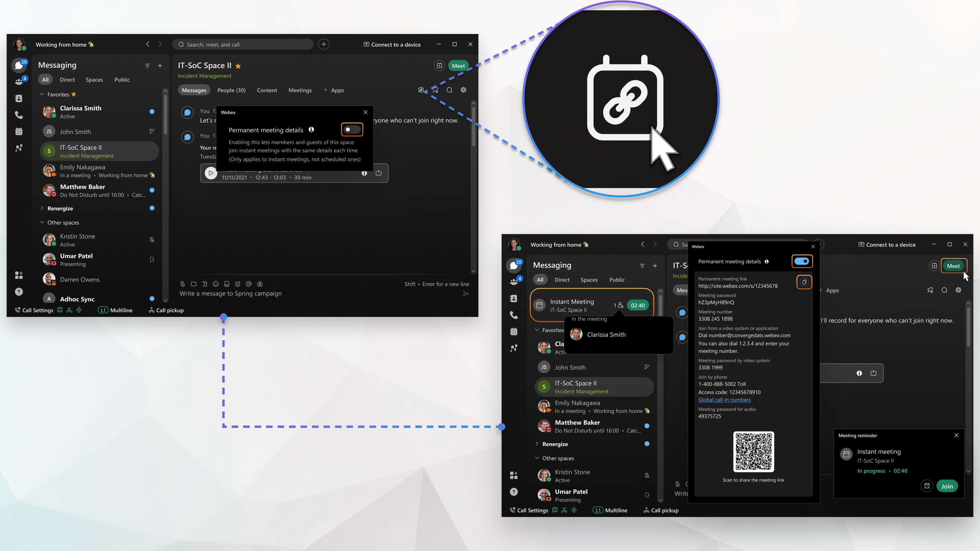Enable Permanent meeting details toggle in upper popup
The height and width of the screenshot is (551, 980).
click(x=352, y=130)
